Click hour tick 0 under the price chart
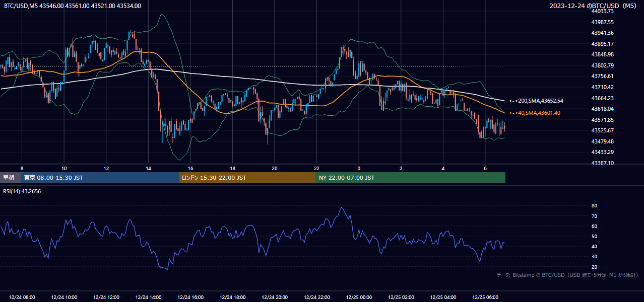Viewport: 644px width, 302px height. 359,168
